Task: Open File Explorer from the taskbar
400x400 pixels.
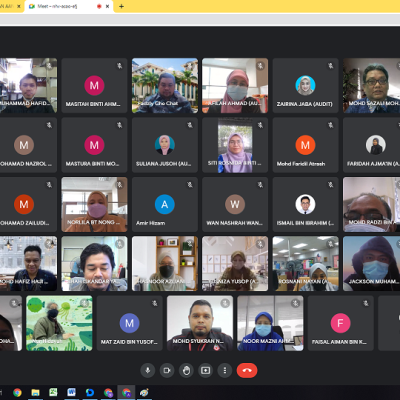Action: (35, 393)
